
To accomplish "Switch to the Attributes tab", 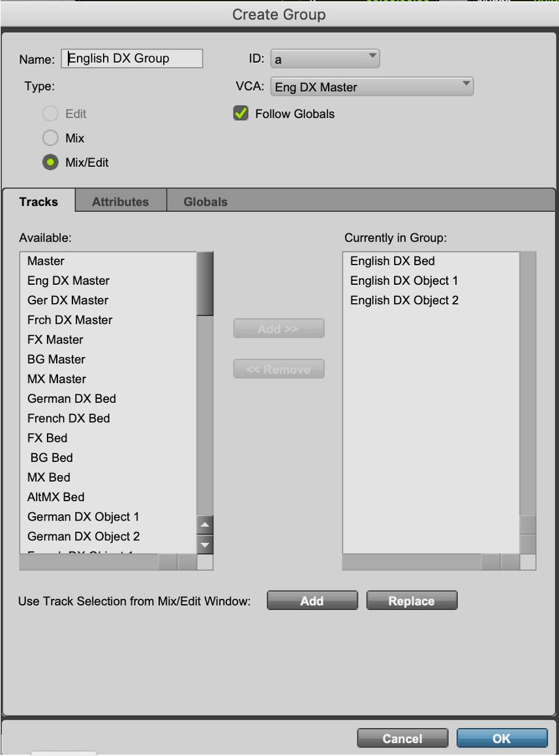I will pos(120,201).
